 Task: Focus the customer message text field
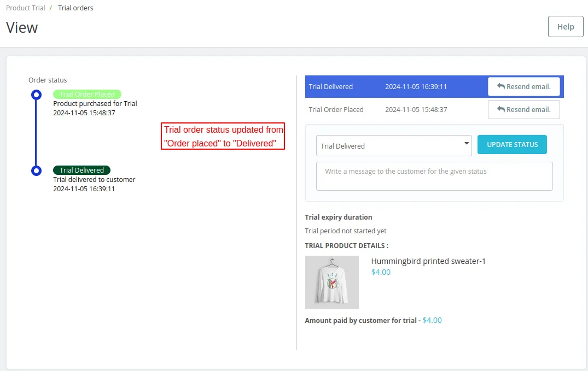click(x=434, y=176)
